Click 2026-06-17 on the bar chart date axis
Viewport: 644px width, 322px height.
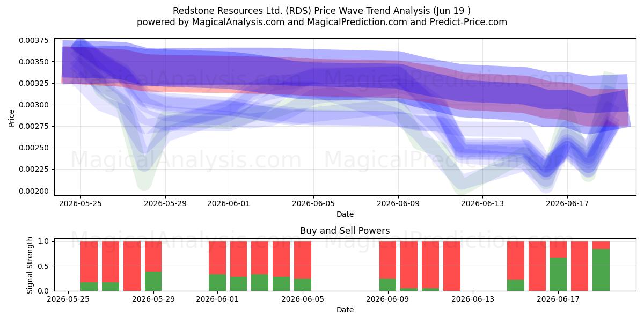tap(558, 299)
